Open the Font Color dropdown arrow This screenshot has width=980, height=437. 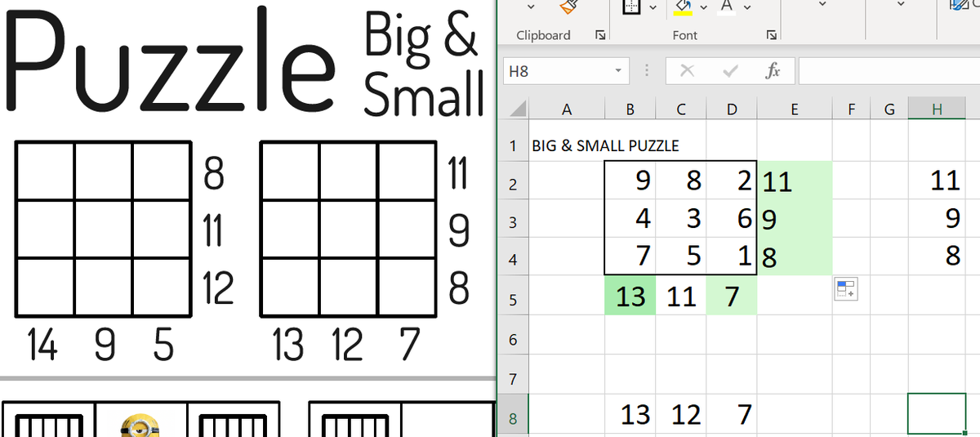[747, 7]
